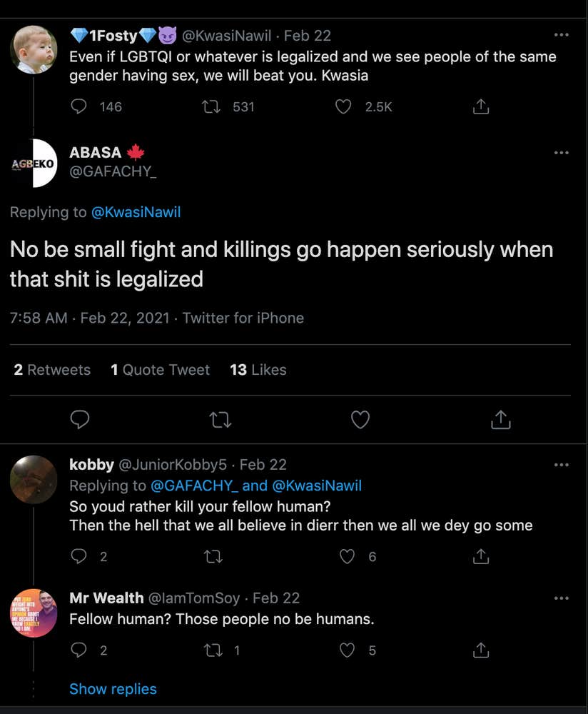Share the 1Fosty tweet

coord(482,106)
